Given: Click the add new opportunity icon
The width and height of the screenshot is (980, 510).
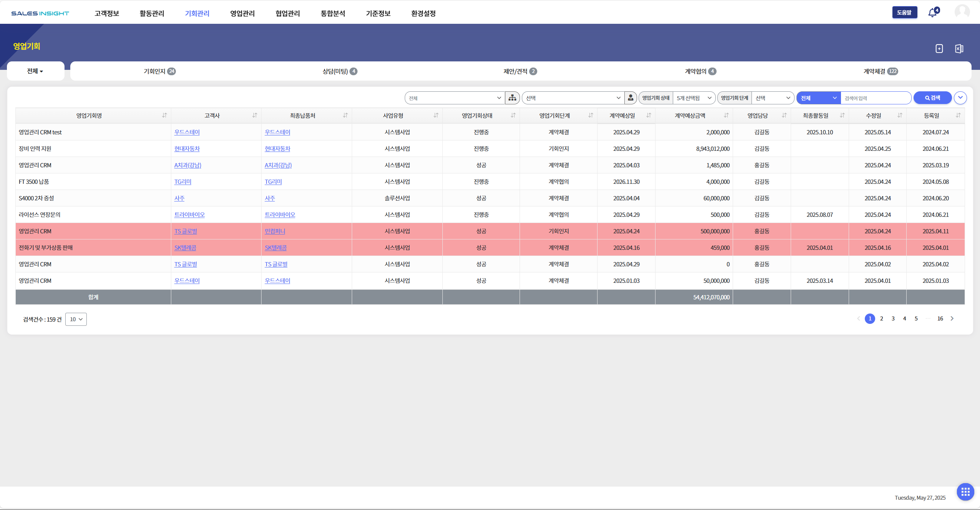Looking at the screenshot, I should 939,49.
